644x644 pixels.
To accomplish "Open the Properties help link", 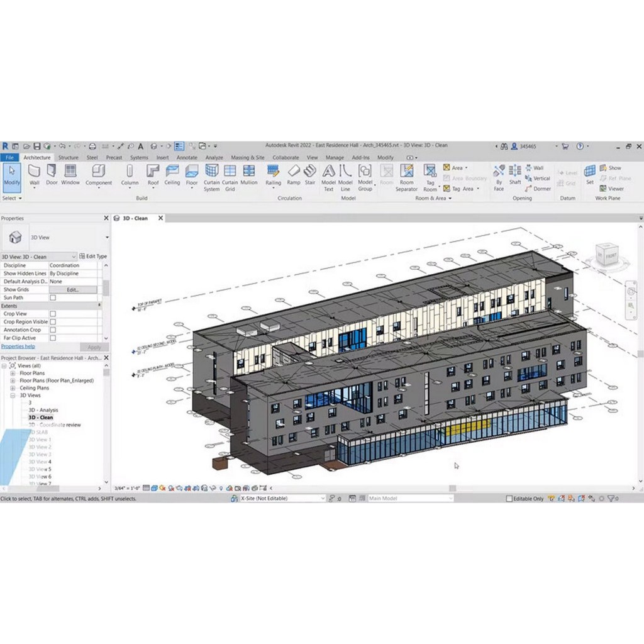I will [18, 347].
